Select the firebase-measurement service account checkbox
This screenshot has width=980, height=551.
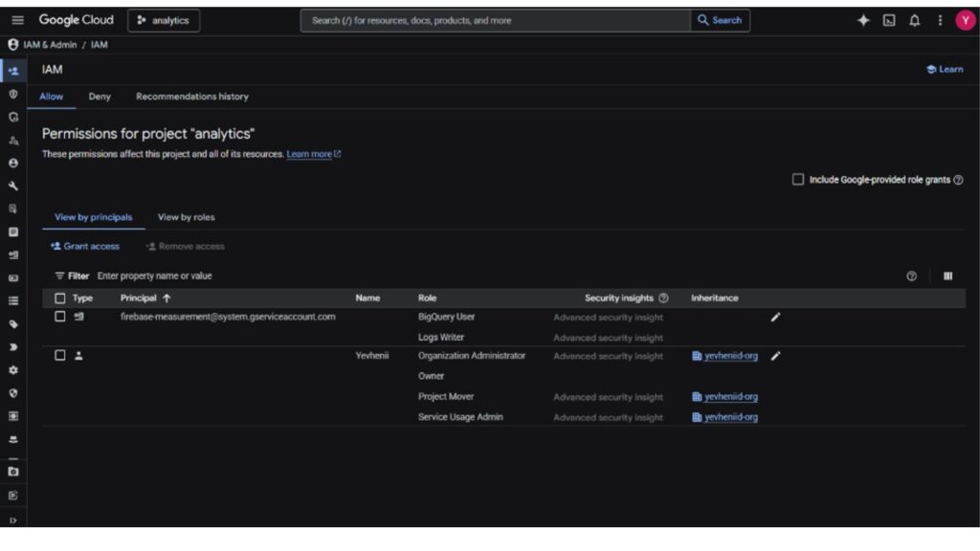coord(60,317)
